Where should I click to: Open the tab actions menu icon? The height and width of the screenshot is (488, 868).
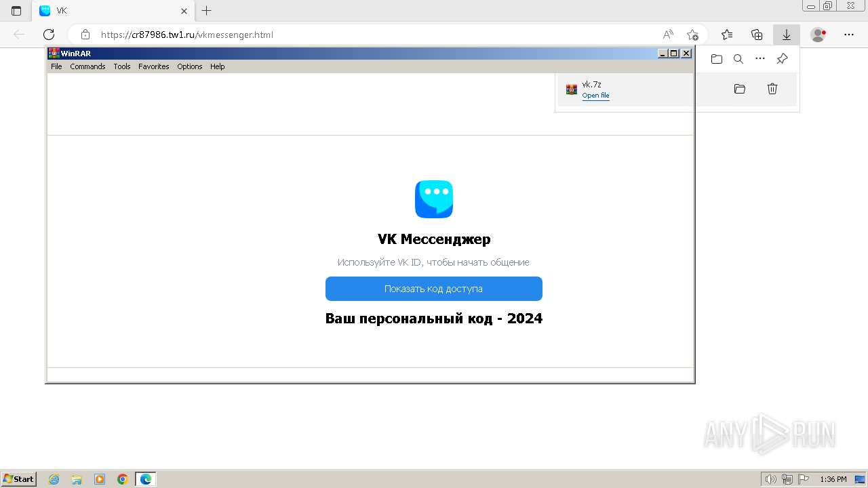pyautogui.click(x=16, y=11)
